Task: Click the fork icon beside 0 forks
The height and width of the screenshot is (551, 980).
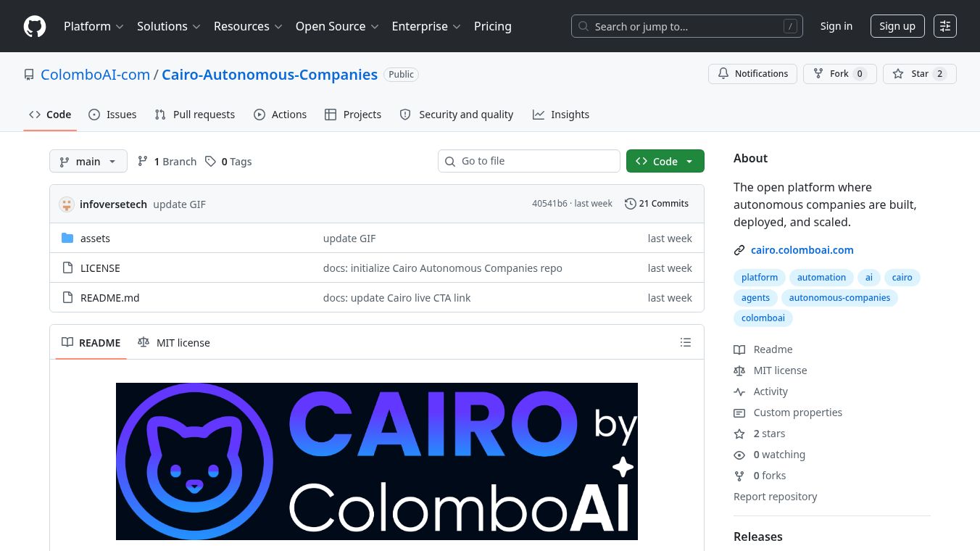Action: [x=739, y=476]
